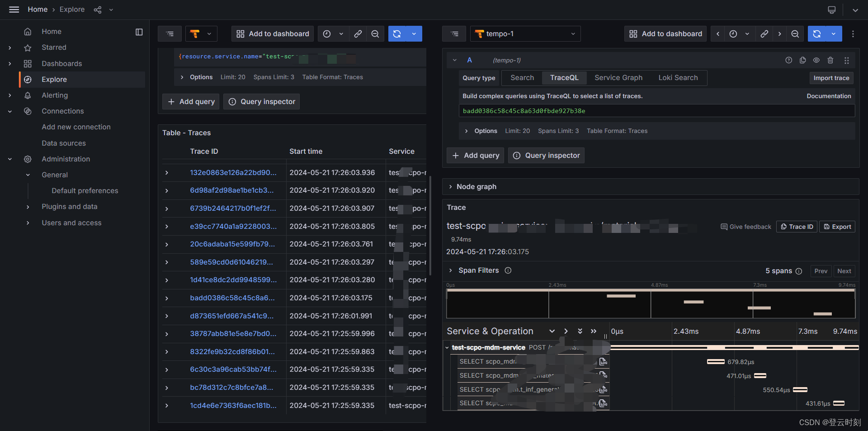This screenshot has width=868, height=431.
Task: Switch to the Service Graph tab
Action: [618, 78]
